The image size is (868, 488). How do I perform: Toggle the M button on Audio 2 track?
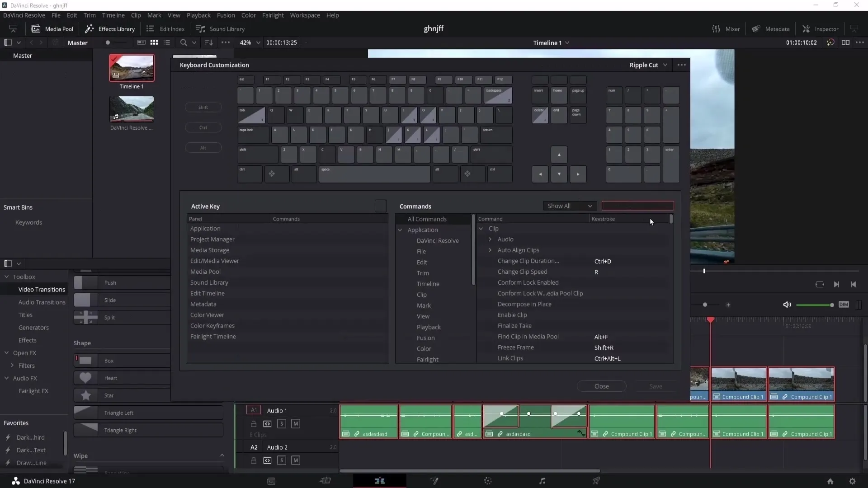(x=296, y=460)
